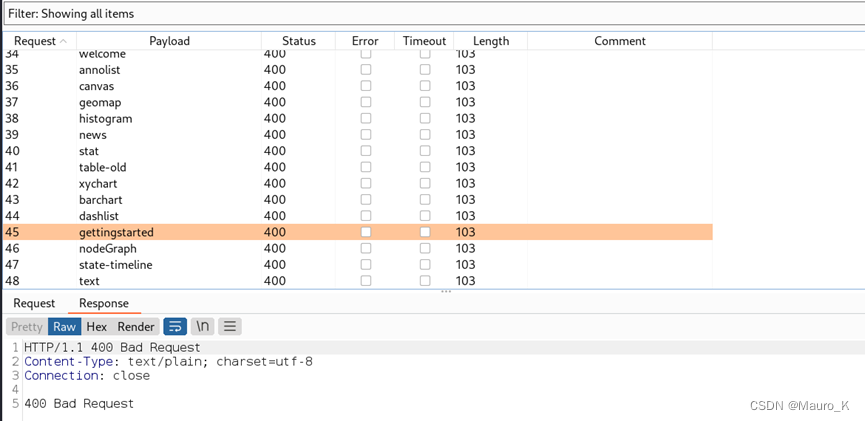Image resolution: width=865 pixels, height=421 pixels.
Task: Place cursor on the Content-Type header line
Action: [168, 362]
